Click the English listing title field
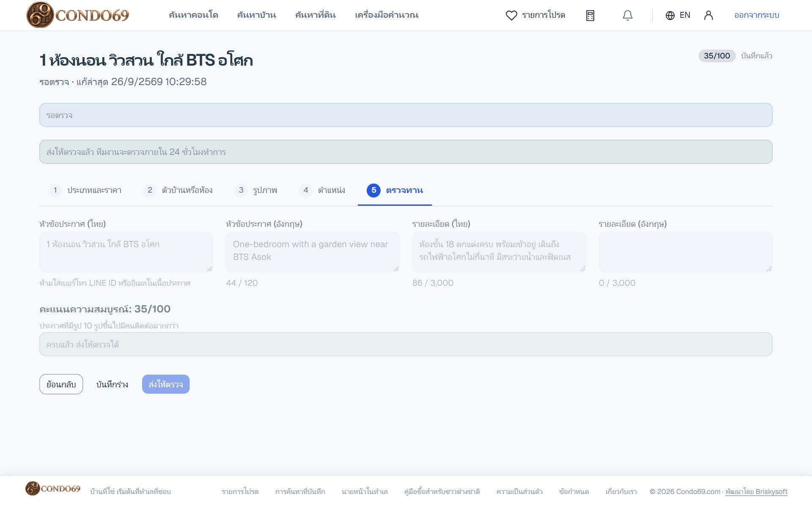Image resolution: width=812 pixels, height=508 pixels. [x=313, y=252]
